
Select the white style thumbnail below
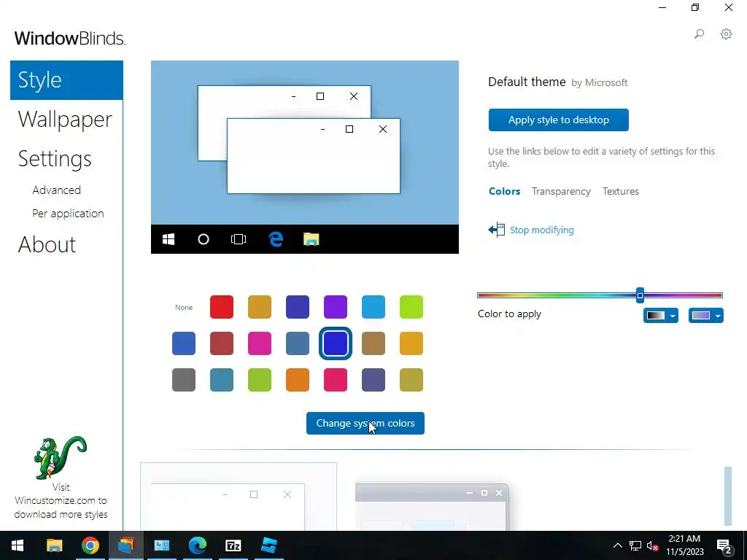click(x=239, y=496)
